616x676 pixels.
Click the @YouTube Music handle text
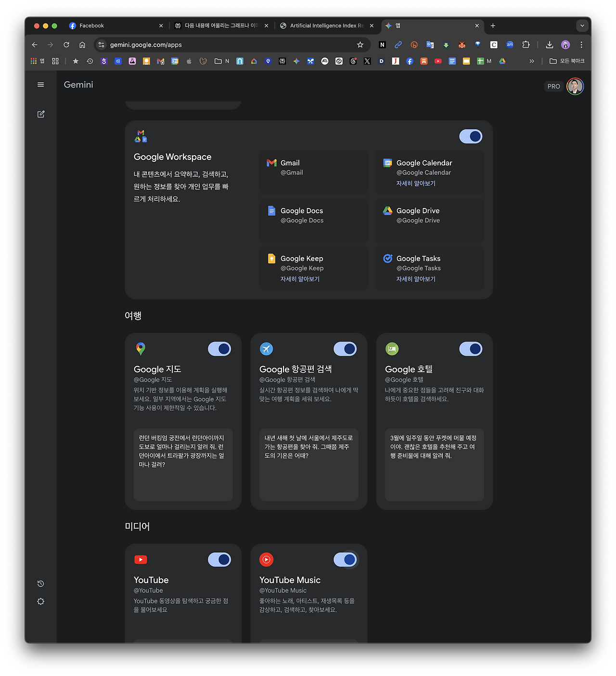[283, 591]
